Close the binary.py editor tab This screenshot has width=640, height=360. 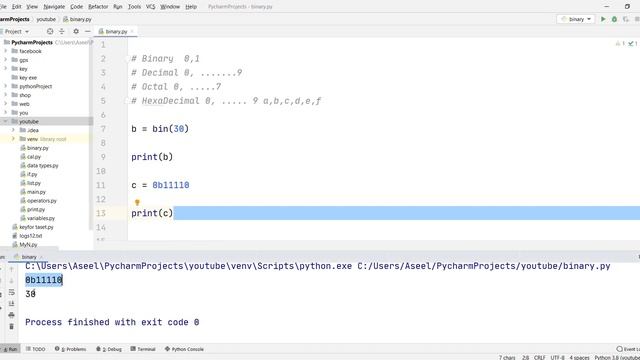132,31
